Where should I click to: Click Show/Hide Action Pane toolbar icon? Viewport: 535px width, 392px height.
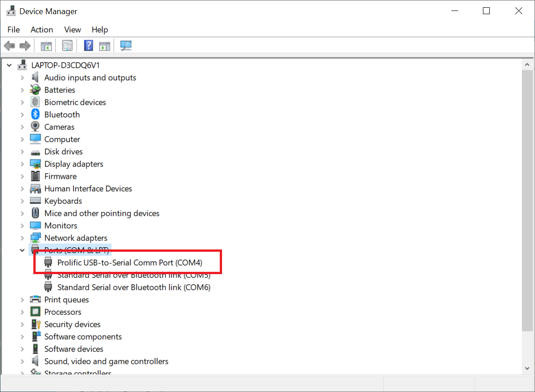105,46
